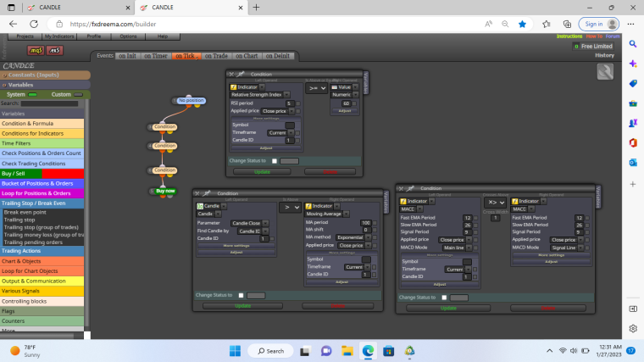Close the RSI Condition panel
This screenshot has width=644, height=362.
[x=231, y=75]
